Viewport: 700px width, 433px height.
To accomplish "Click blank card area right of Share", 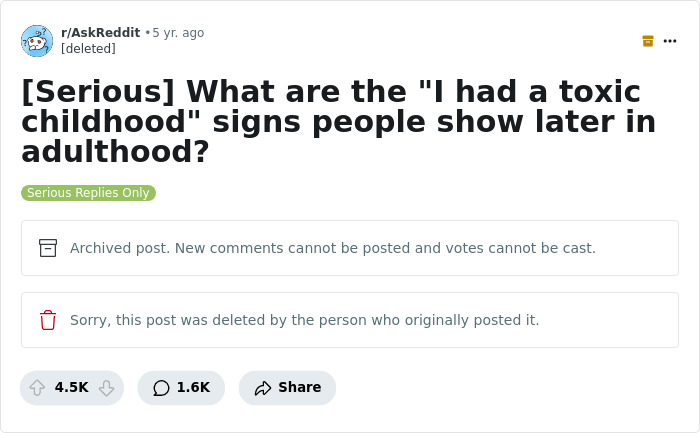I will click(500, 388).
